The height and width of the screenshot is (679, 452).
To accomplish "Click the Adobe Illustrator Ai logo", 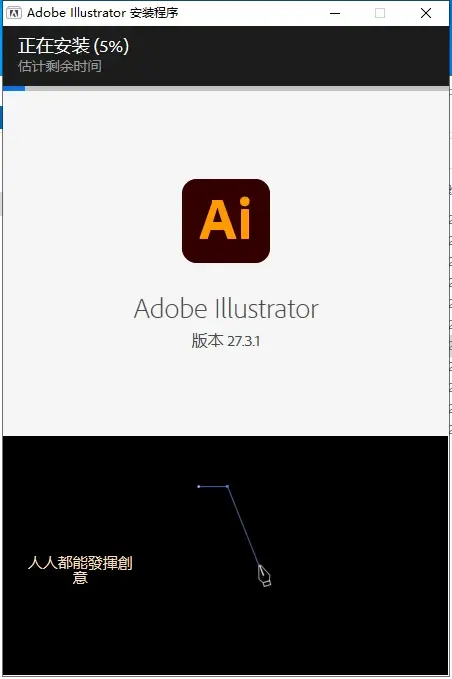I will [x=226, y=221].
